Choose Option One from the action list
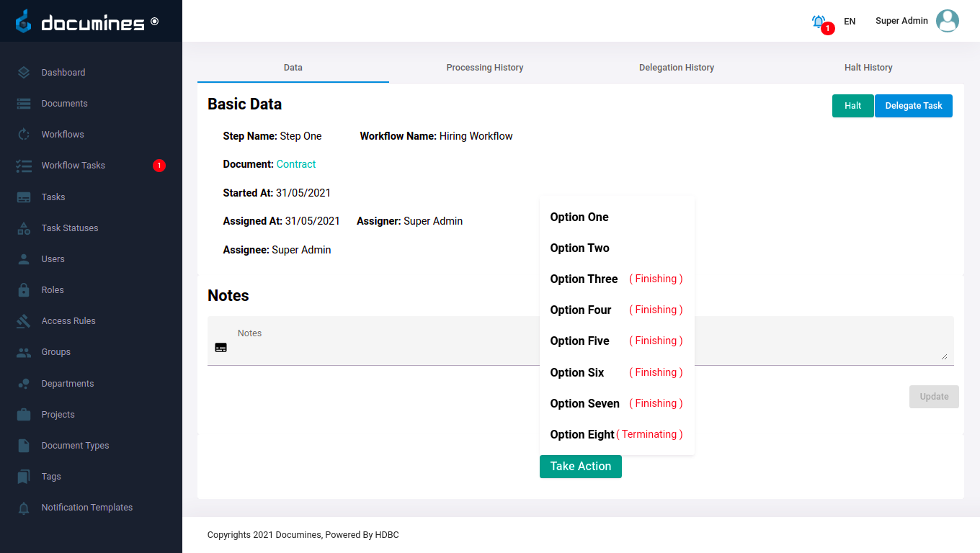 point(579,217)
